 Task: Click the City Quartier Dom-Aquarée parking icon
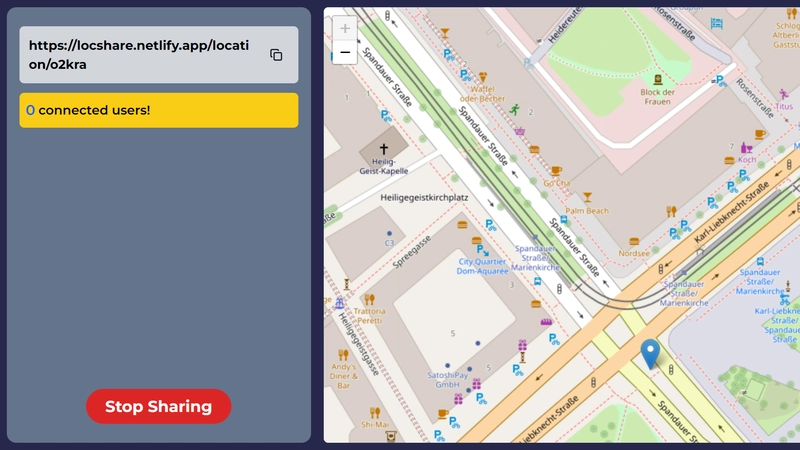482,250
